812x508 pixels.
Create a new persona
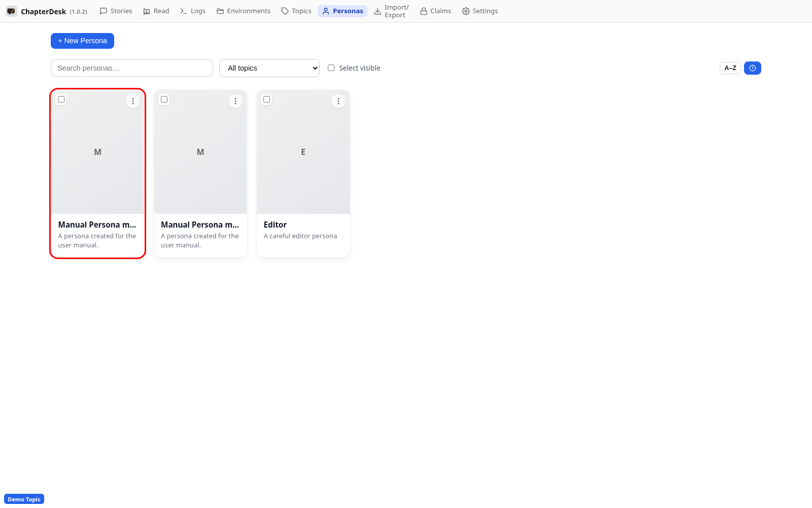click(82, 41)
